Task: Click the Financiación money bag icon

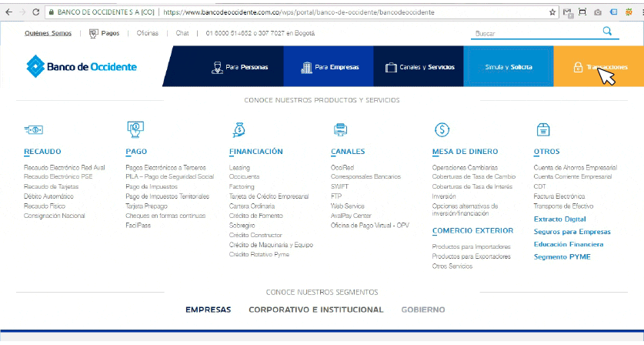Action: click(x=239, y=129)
